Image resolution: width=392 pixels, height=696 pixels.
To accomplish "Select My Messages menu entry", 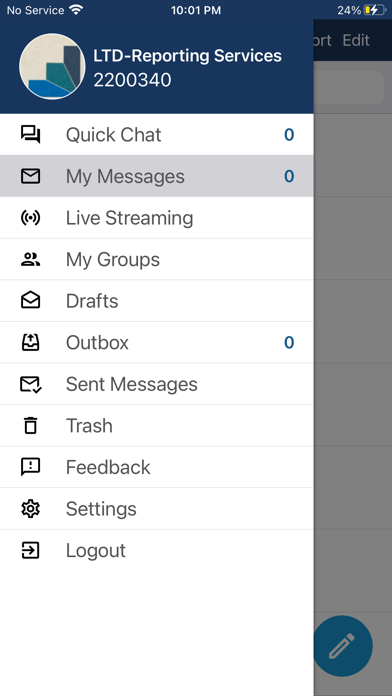I will [157, 176].
